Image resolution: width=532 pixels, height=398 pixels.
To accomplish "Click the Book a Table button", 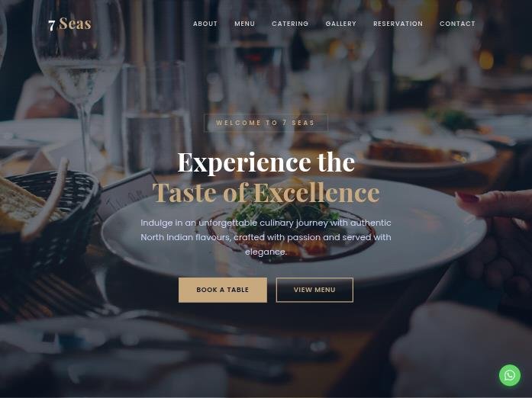I will pos(223,290).
